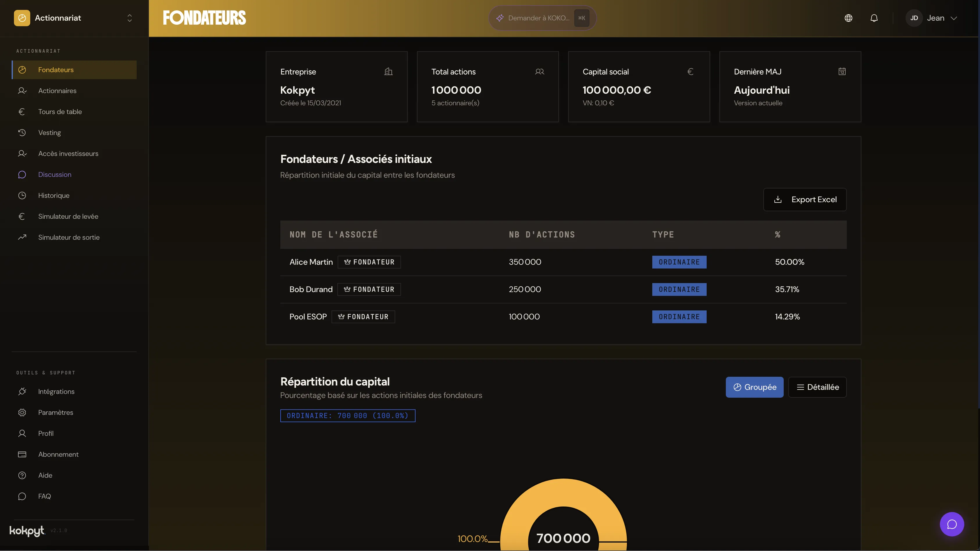
Task: Click the Demander à KOKO search field
Action: coord(542,18)
